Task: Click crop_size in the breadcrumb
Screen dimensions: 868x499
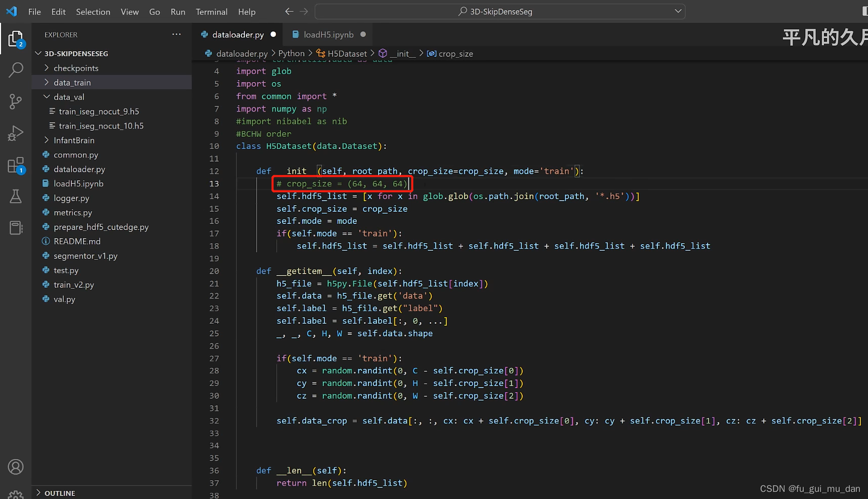Action: pyautogui.click(x=456, y=53)
